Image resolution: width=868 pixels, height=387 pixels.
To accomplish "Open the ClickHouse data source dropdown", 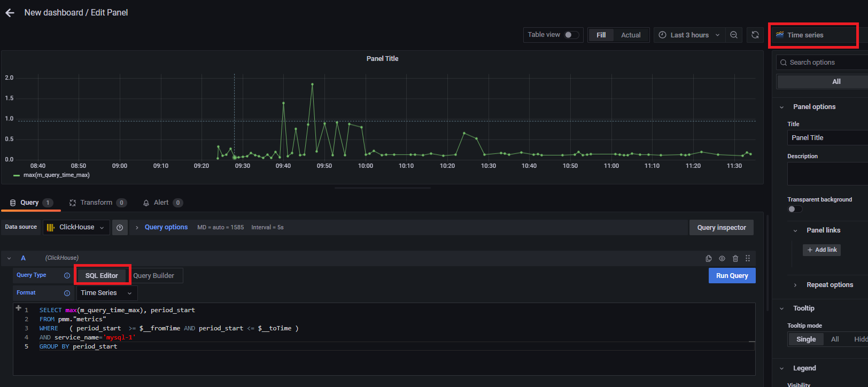I will click(x=76, y=227).
